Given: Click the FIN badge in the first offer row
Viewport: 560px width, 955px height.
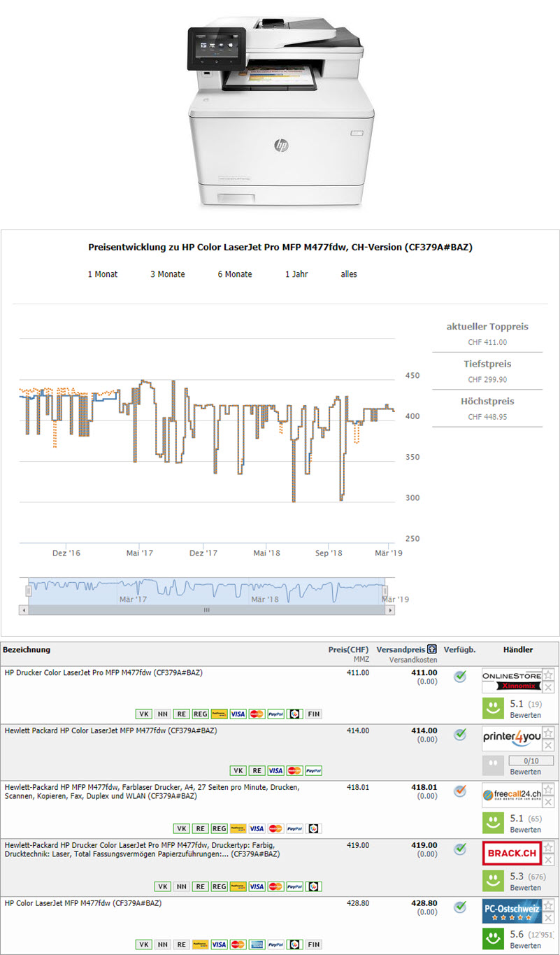Looking at the screenshot, I should [313, 714].
